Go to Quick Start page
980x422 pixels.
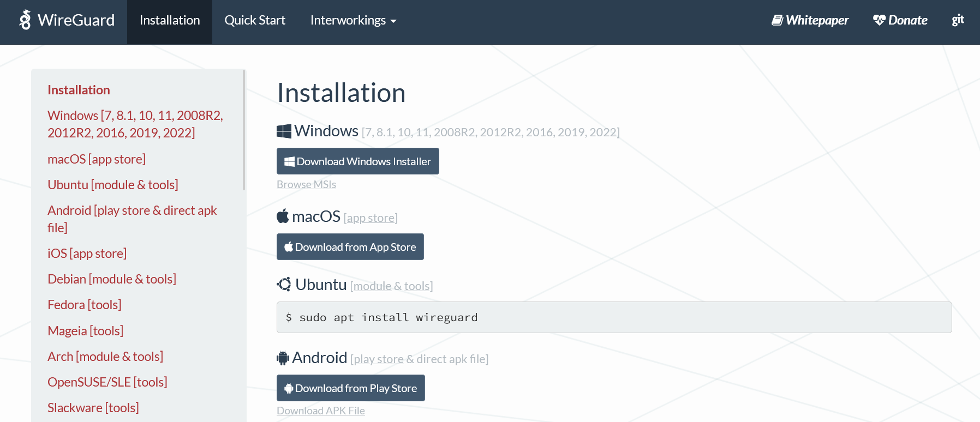coord(255,21)
